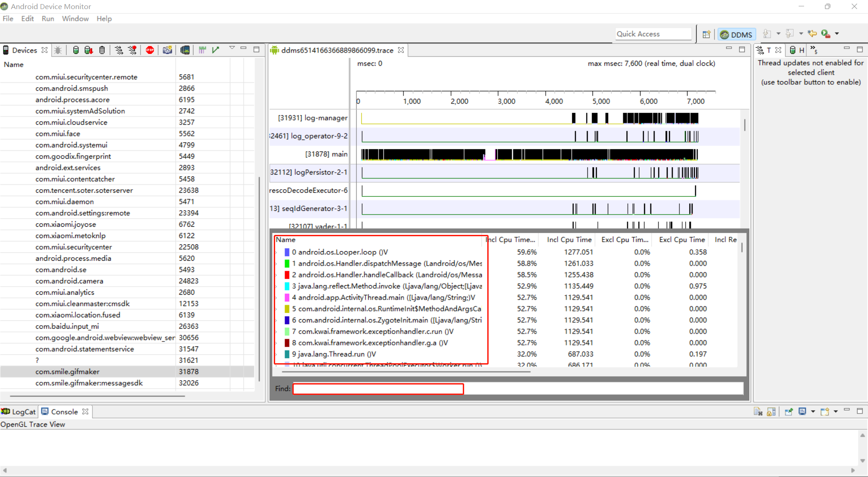
Task: Click the Devices list vertical scrollbar
Action: pos(259,279)
